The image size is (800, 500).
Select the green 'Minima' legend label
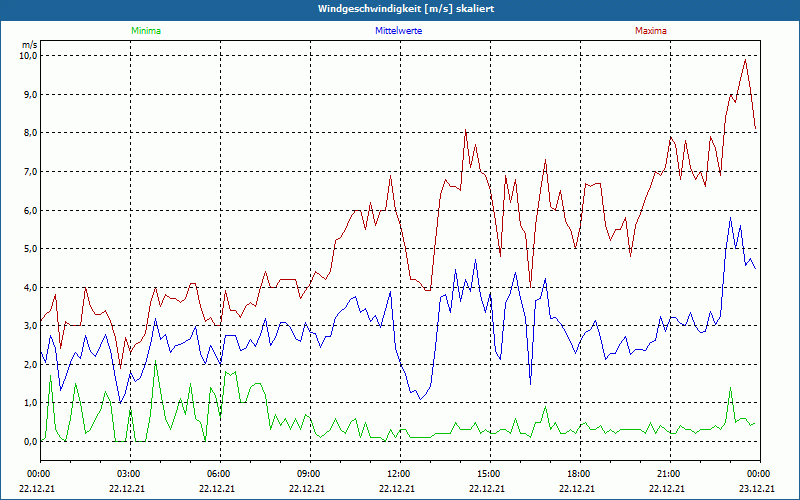(146, 31)
